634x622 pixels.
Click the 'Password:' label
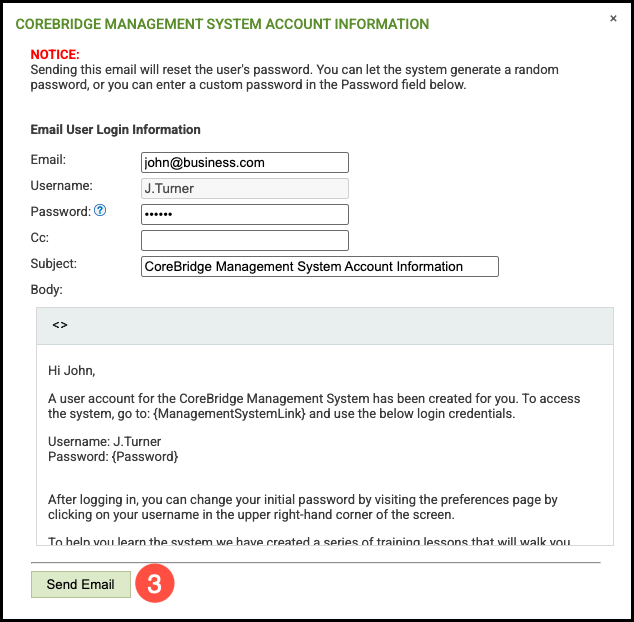(x=61, y=212)
